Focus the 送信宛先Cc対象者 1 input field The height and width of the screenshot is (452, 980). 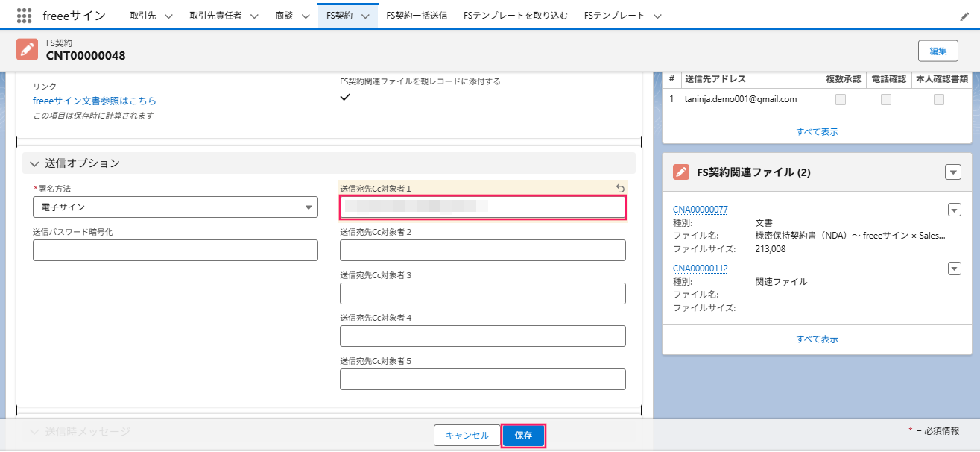[x=483, y=207]
